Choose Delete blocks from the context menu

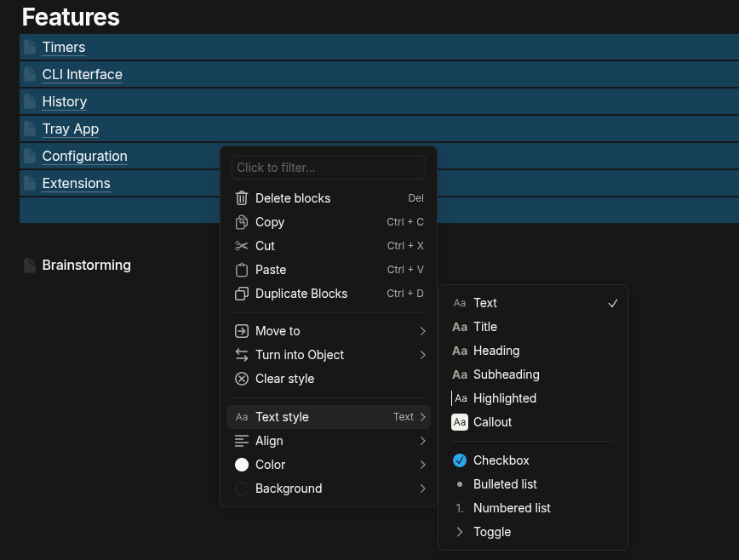(329, 198)
